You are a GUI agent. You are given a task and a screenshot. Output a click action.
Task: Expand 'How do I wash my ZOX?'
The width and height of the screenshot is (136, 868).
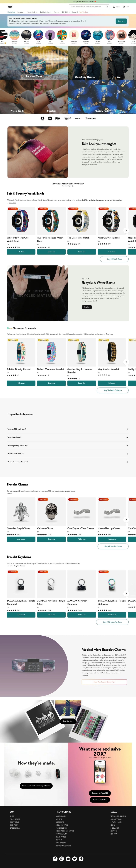pyautogui.click(x=68, y=453)
